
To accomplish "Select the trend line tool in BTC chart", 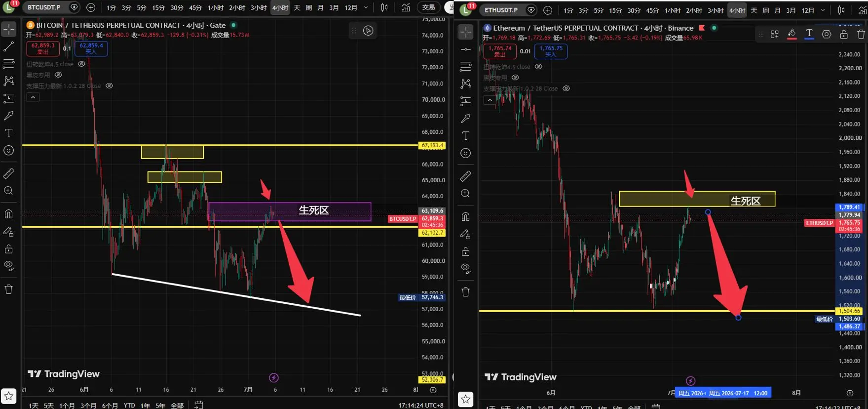I will pyautogui.click(x=9, y=47).
